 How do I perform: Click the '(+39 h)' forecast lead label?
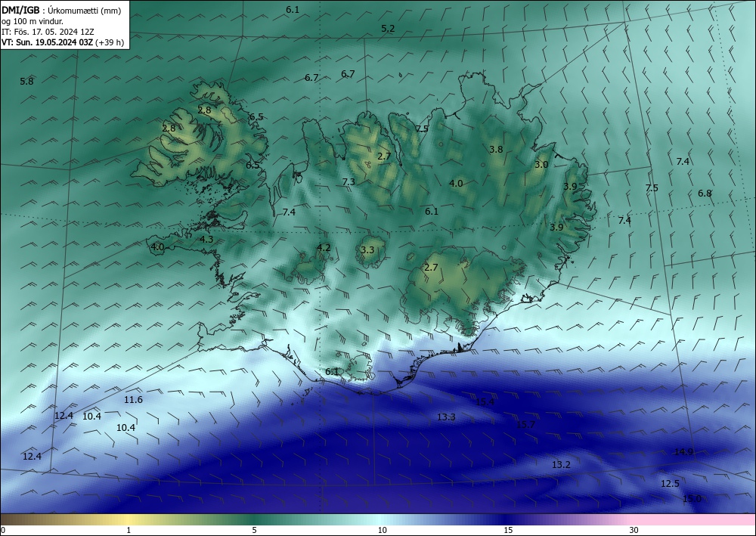pyautogui.click(x=110, y=42)
